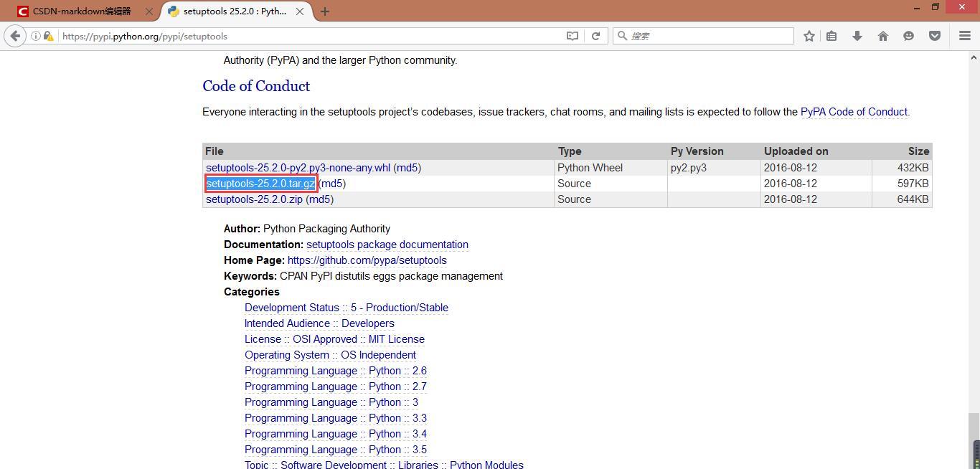Screen dimensions: 980x469
Task: Open the Python 3.5 version link
Action: tap(420, 450)
